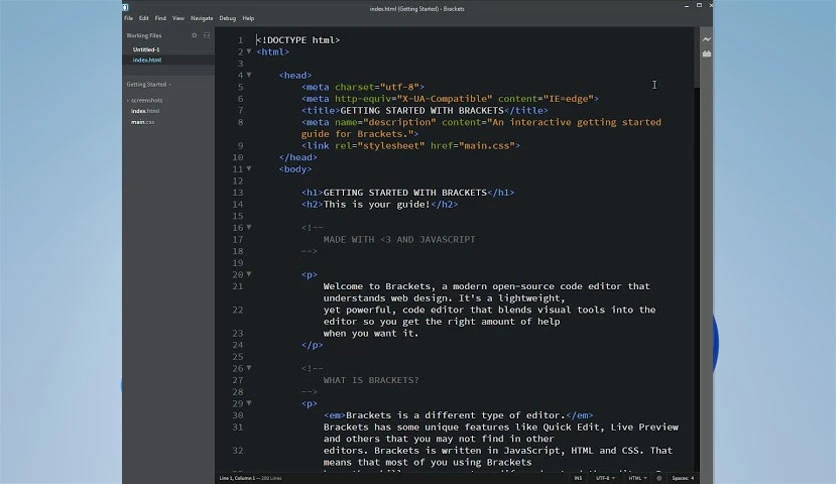The height and width of the screenshot is (484, 836).
Task: Click the em tag on line 30
Action: click(x=334, y=415)
